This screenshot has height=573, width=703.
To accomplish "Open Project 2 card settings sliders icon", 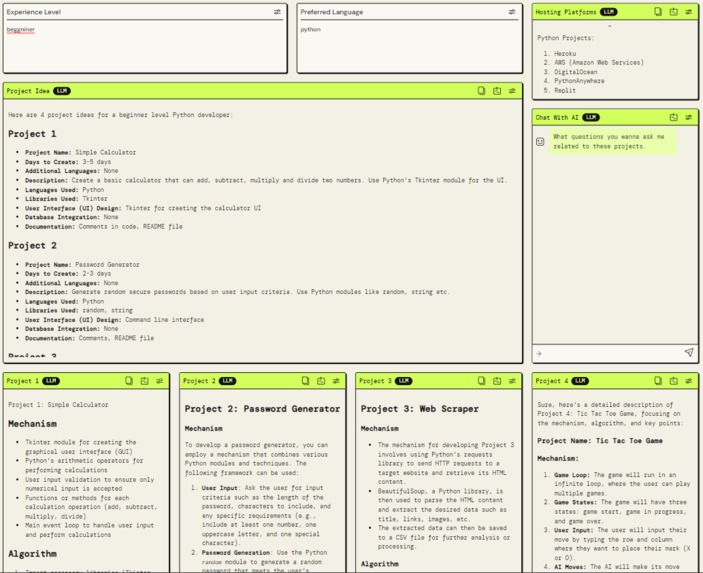I will [336, 381].
